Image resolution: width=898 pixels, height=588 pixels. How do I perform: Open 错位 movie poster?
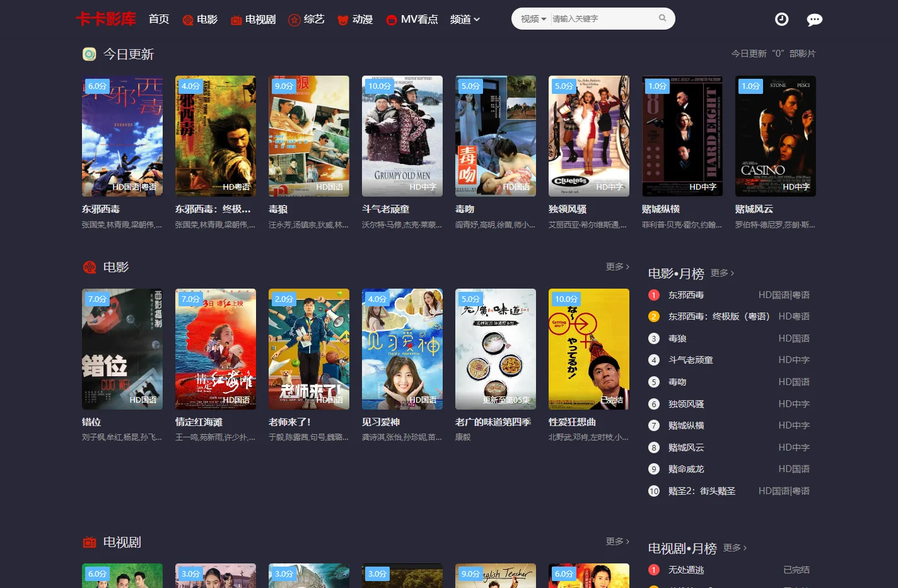pyautogui.click(x=122, y=349)
